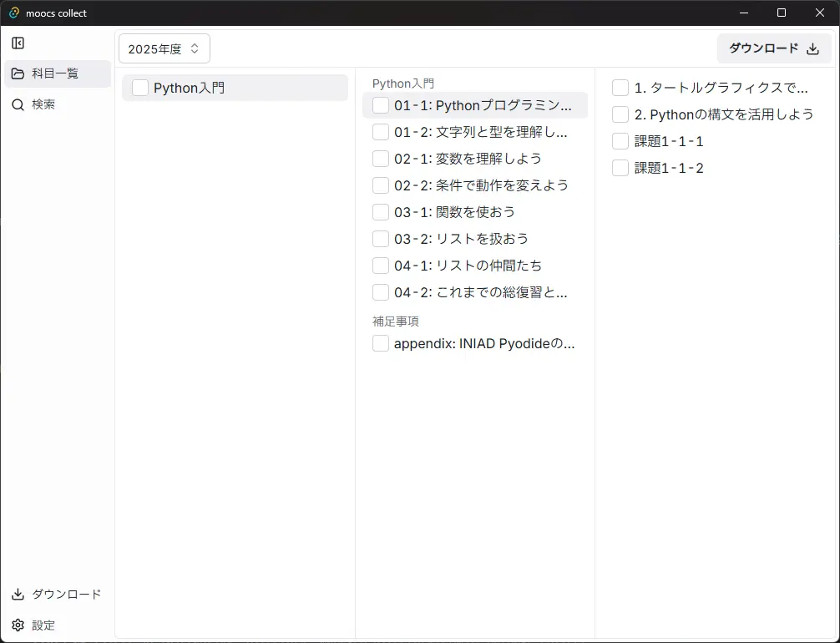Click the moocs collect app logo icon
Viewport: 840px width, 643px height.
point(13,13)
